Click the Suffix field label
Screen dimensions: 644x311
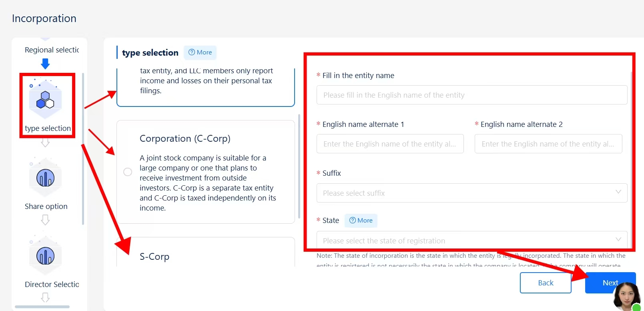click(332, 173)
